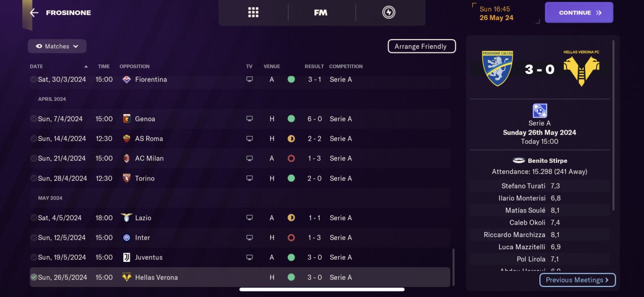Click the FM logo icon

tap(320, 13)
